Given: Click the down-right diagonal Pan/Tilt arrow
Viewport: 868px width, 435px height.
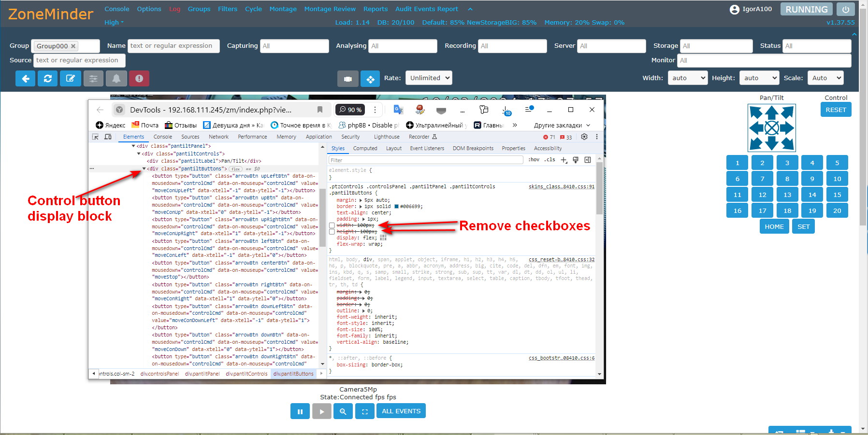Looking at the screenshot, I should [787, 143].
